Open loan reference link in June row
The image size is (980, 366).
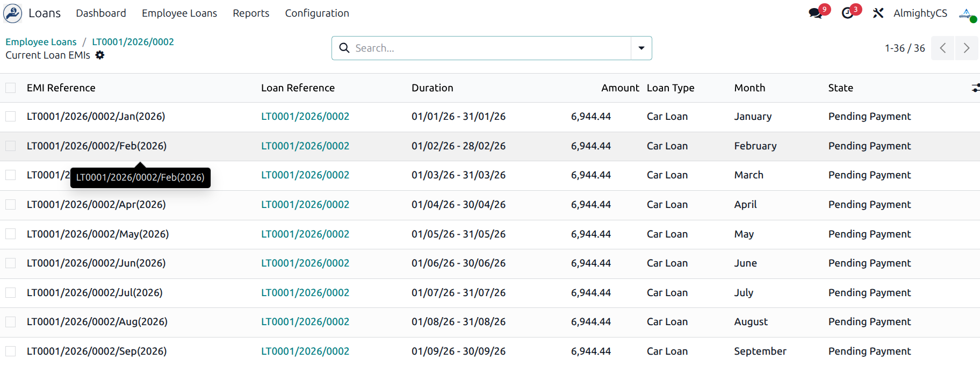click(305, 263)
